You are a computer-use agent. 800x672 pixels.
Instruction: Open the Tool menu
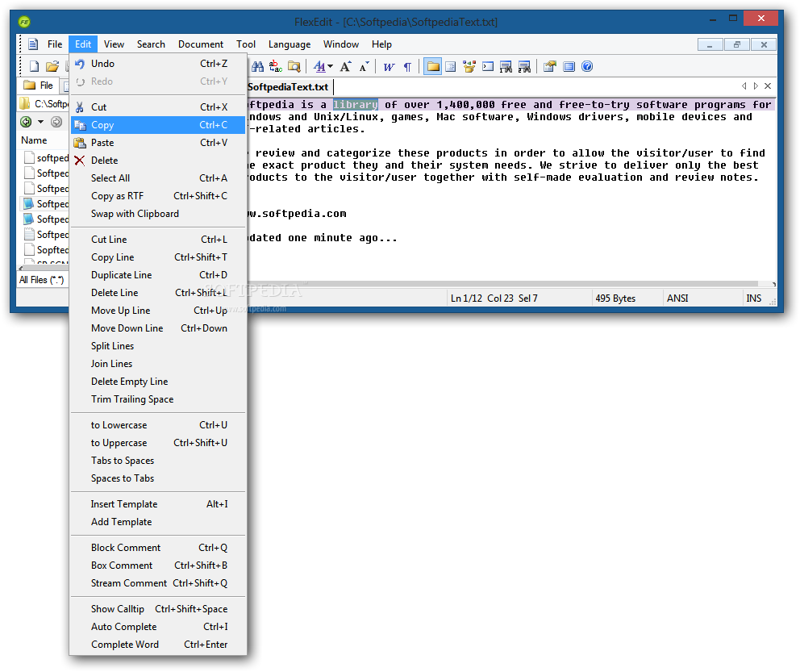tap(246, 44)
